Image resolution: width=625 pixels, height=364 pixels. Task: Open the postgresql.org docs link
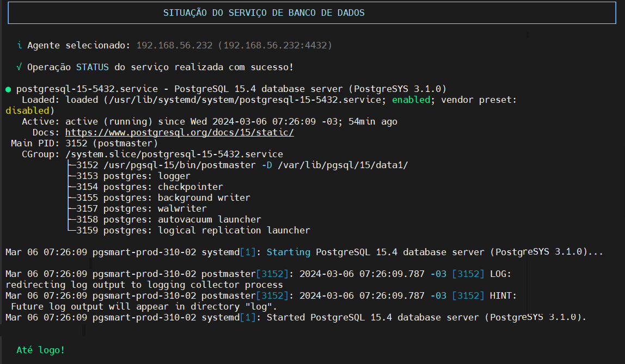coord(179,133)
